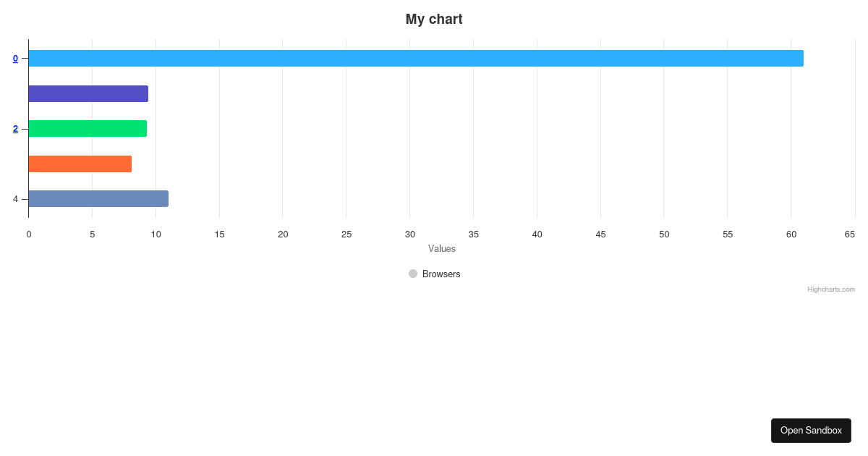Click the chart title My chart
This screenshot has height=456, width=868.
click(x=434, y=19)
